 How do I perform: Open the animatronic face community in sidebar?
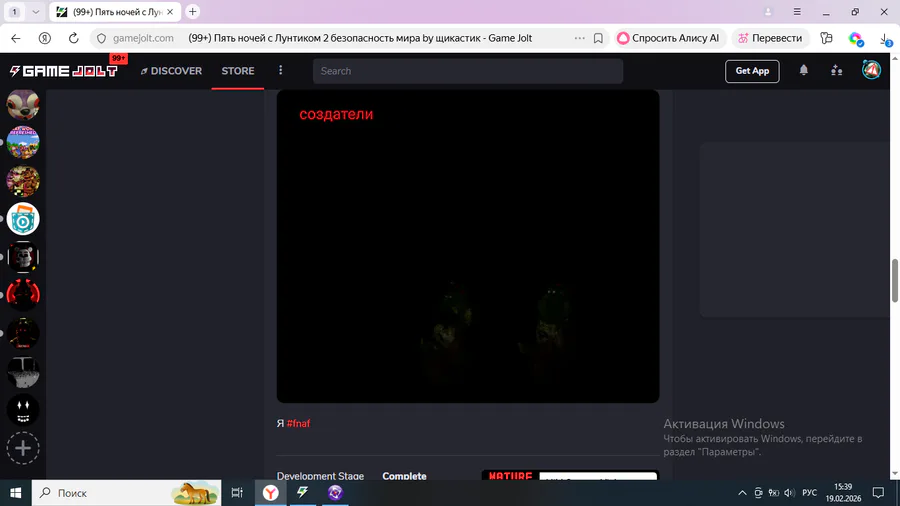coord(23,104)
